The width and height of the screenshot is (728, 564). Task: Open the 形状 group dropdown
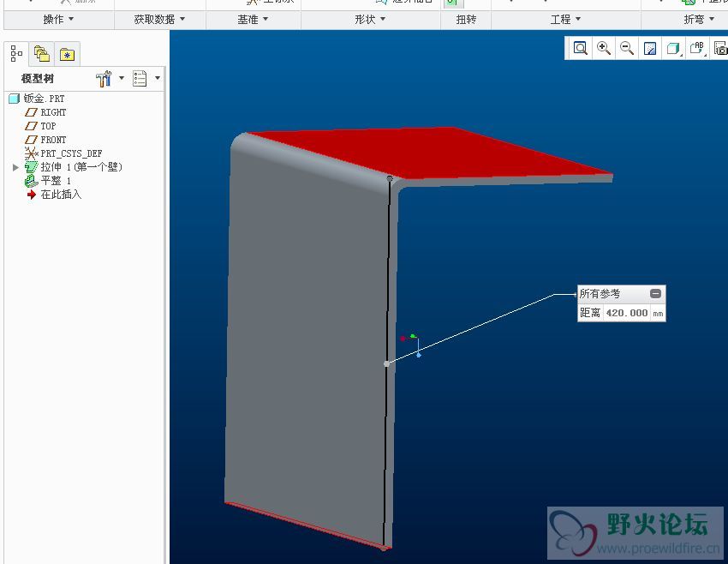pyautogui.click(x=370, y=19)
